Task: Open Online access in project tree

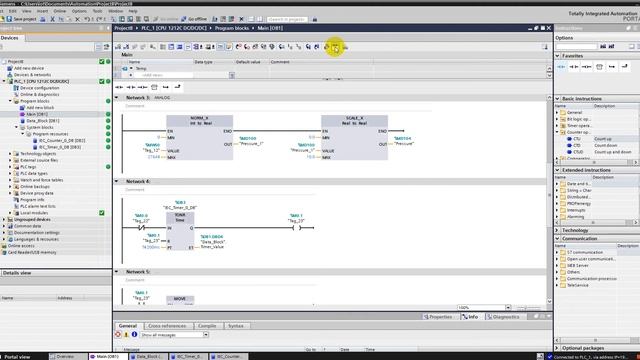Action: click(21, 246)
